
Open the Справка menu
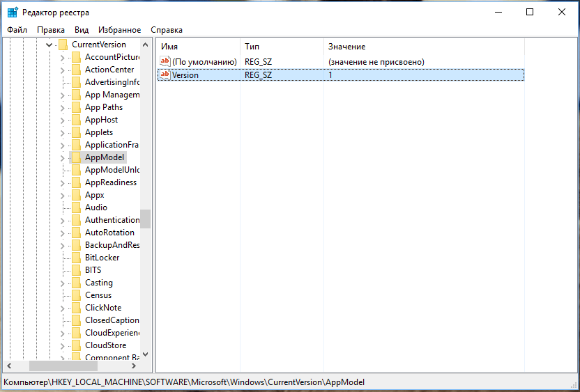[167, 30]
